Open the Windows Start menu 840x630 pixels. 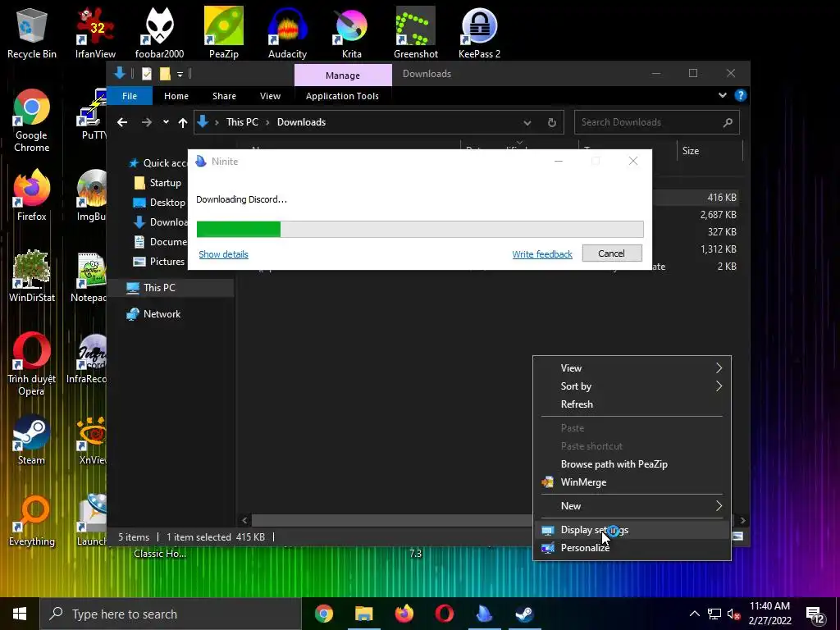pos(20,614)
